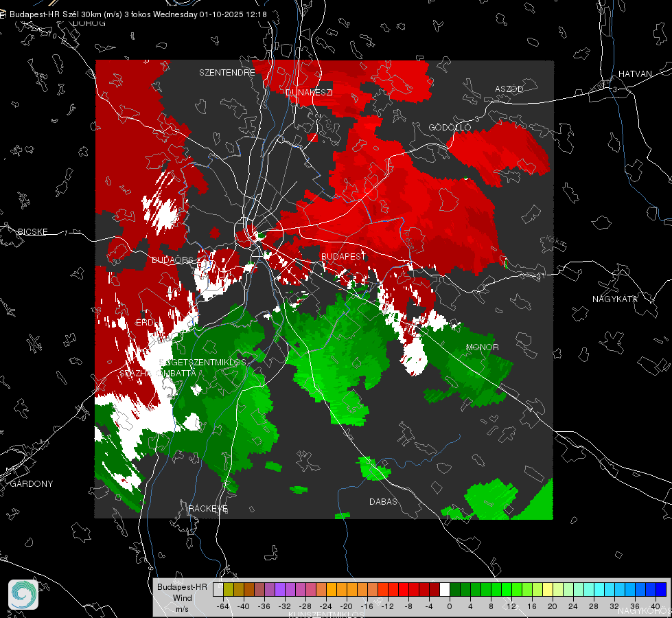
Task: Click the olive legend swatch above -64
Action: [228, 590]
